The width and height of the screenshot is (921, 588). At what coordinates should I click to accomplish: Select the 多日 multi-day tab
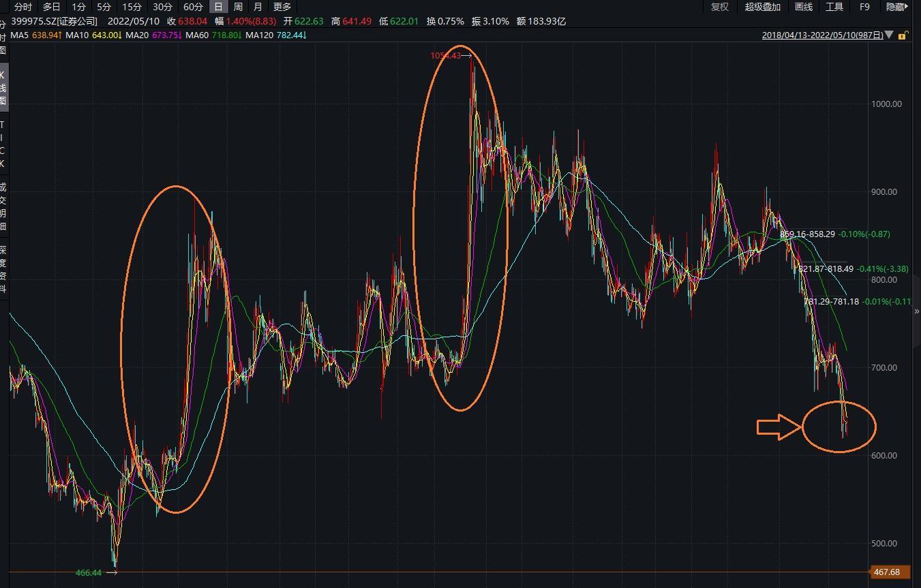tap(51, 7)
